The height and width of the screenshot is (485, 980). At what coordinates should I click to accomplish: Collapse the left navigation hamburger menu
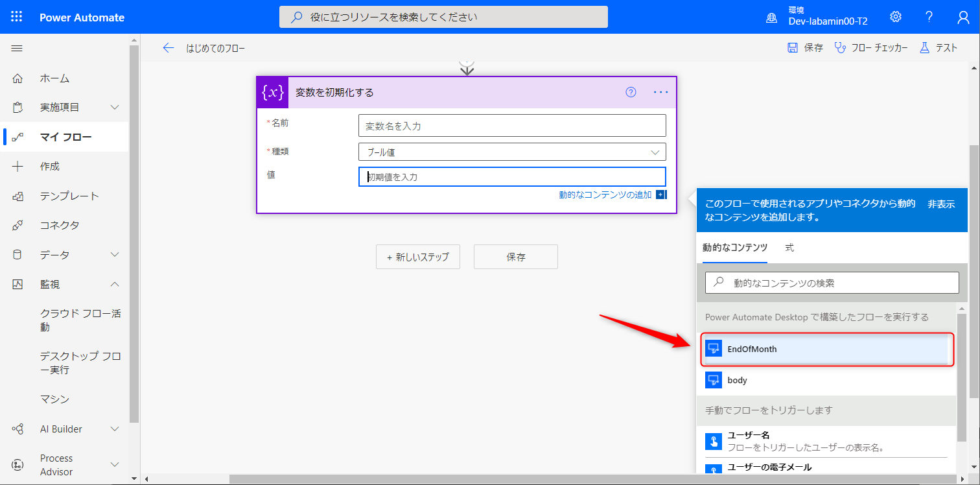(x=17, y=48)
